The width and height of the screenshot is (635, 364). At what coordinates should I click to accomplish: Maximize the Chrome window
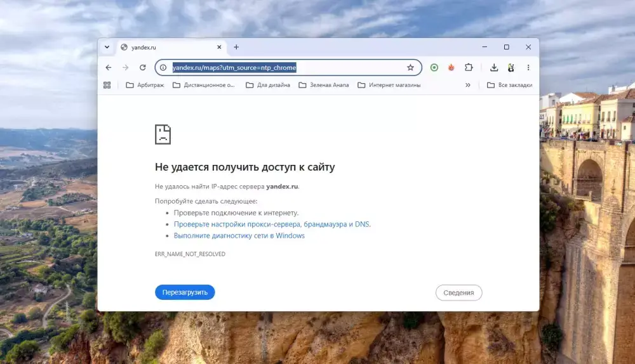(x=506, y=47)
